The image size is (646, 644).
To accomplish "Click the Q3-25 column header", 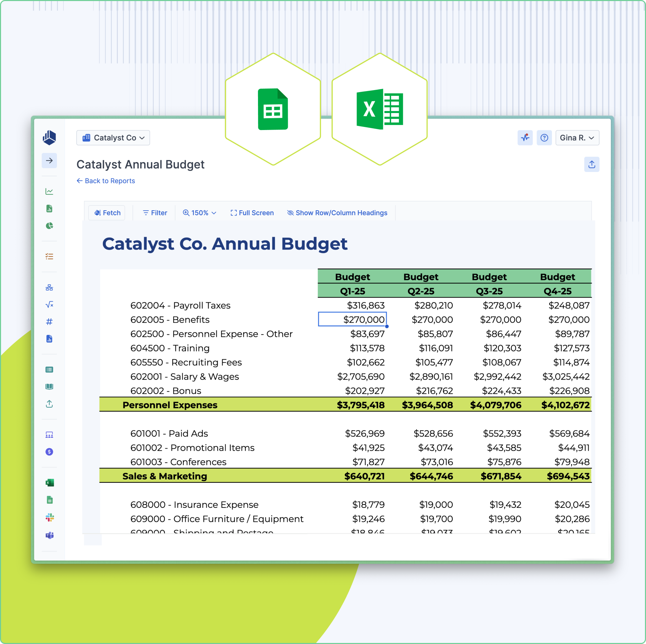I will coord(489,291).
